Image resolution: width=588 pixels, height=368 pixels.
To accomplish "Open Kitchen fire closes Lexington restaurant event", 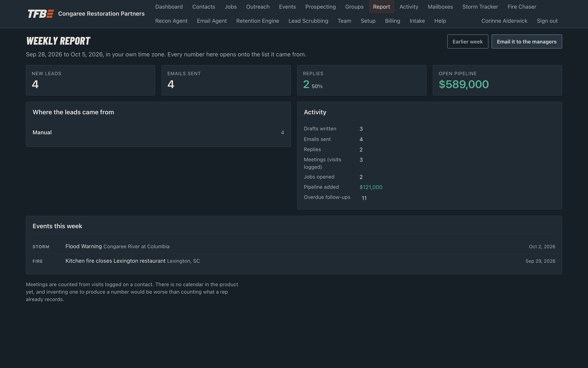I will click(294, 261).
